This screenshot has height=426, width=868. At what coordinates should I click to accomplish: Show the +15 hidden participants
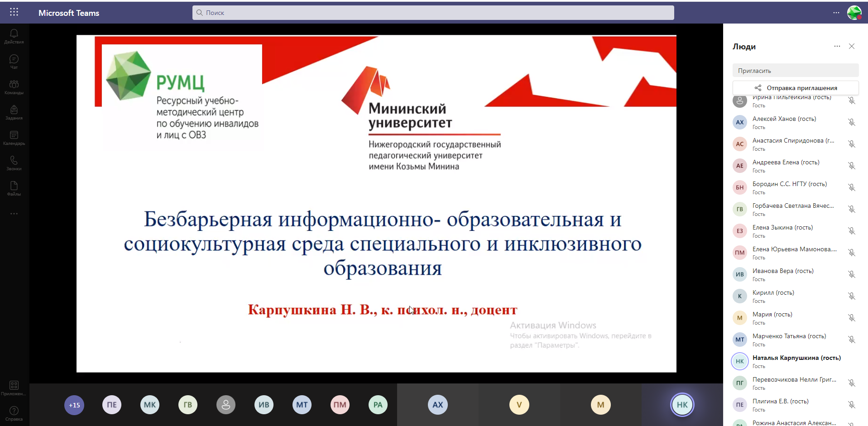[74, 405]
